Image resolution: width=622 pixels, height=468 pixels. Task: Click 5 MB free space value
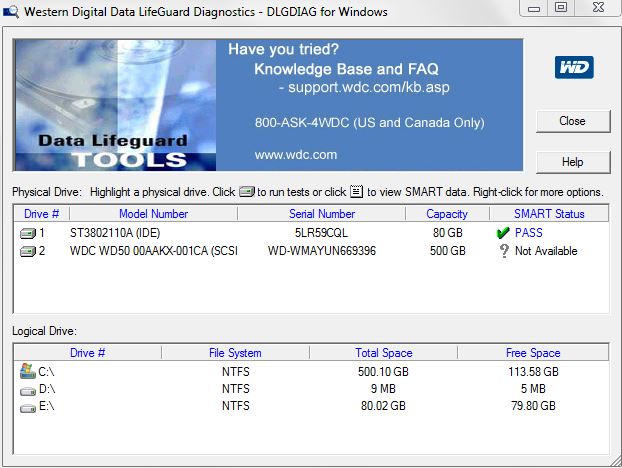533,389
